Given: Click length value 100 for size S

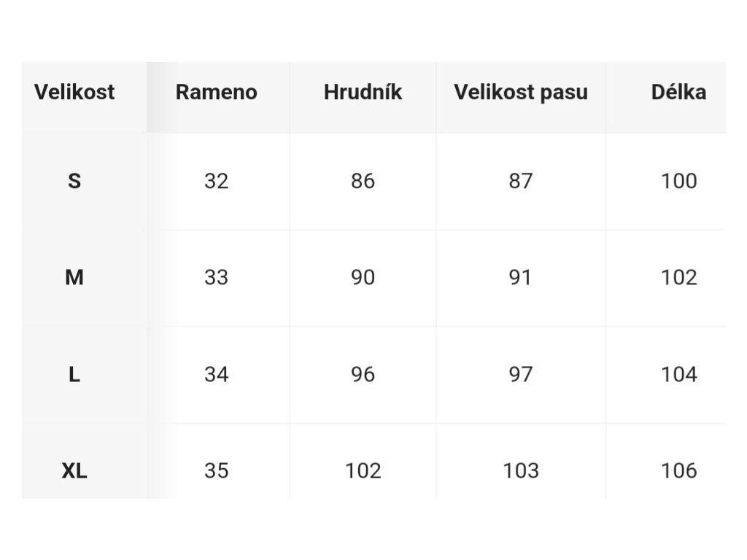Looking at the screenshot, I should click(679, 181).
